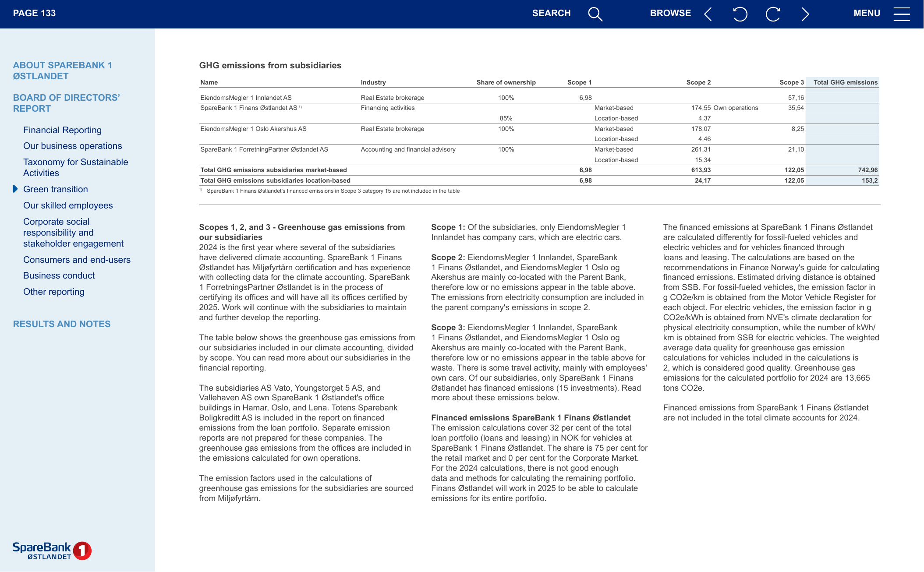Click SpareBank 1 ForretningPartner Østlandet AS name
This screenshot has height=572, width=924.
264,149
